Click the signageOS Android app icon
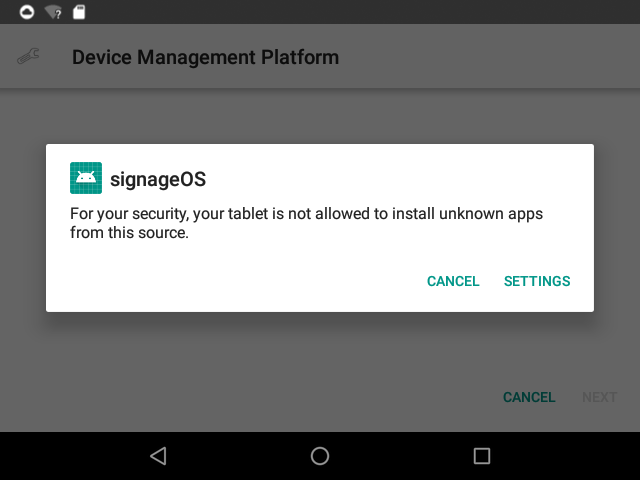Viewport: 640px width, 480px height. tap(86, 178)
